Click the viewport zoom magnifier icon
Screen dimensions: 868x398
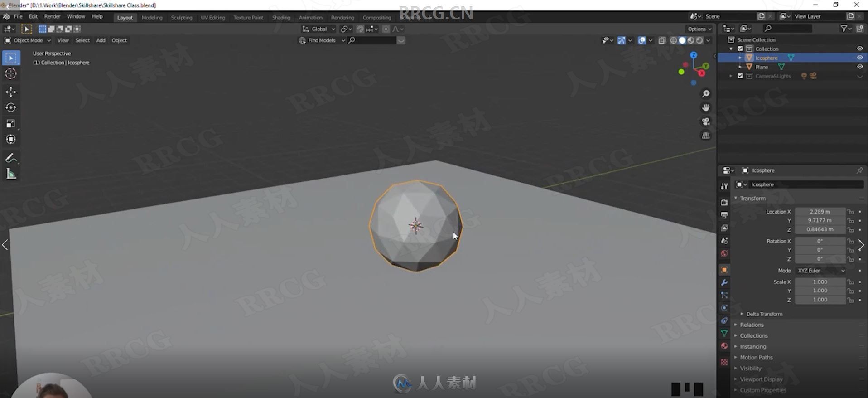tap(706, 94)
